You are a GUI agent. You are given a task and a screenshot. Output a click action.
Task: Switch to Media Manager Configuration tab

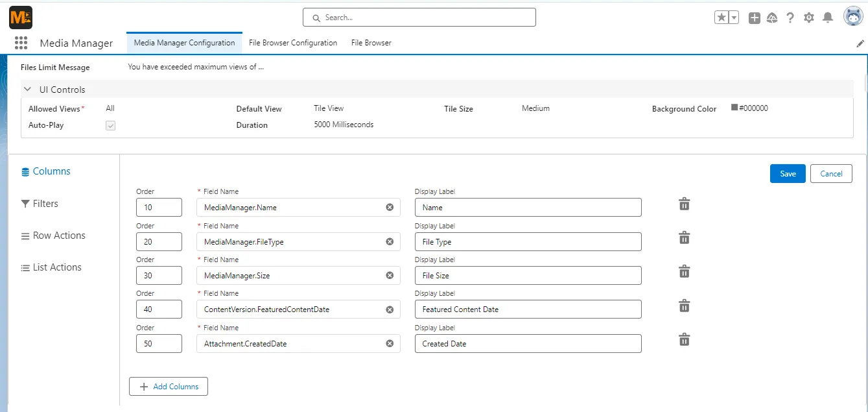click(184, 43)
